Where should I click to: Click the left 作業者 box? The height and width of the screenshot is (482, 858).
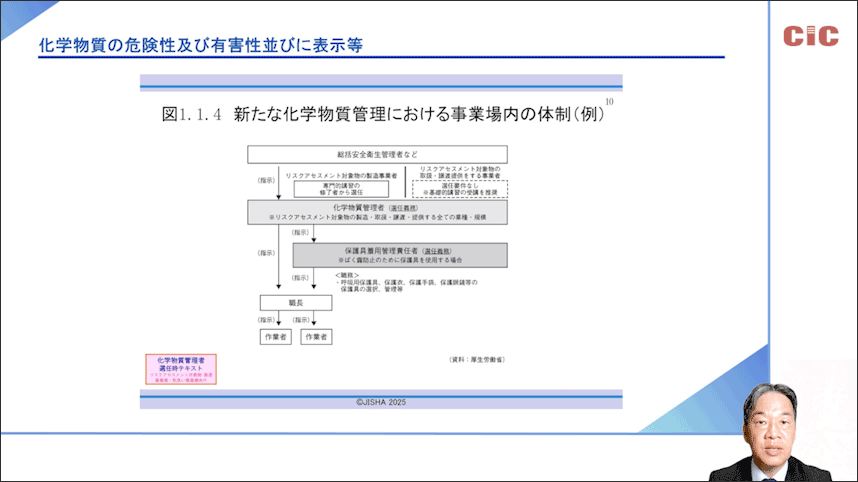pyautogui.click(x=276, y=338)
